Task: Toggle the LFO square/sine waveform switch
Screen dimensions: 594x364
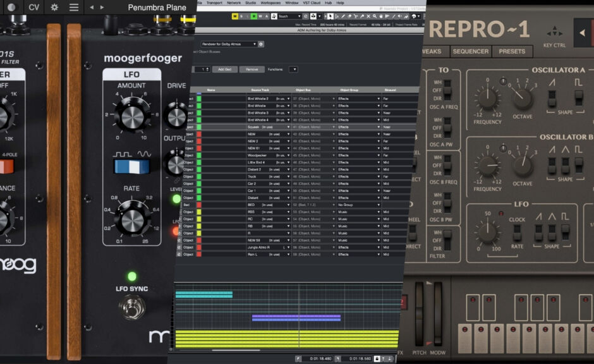Action: point(131,166)
